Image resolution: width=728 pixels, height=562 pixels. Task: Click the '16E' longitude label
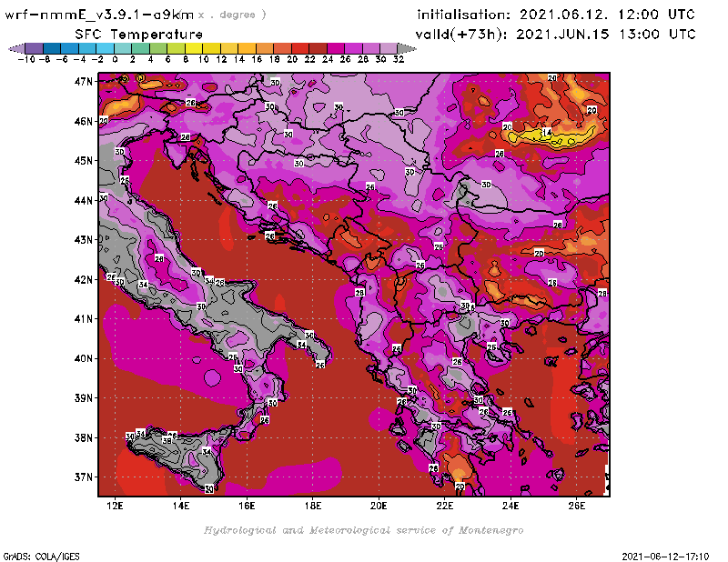247,506
